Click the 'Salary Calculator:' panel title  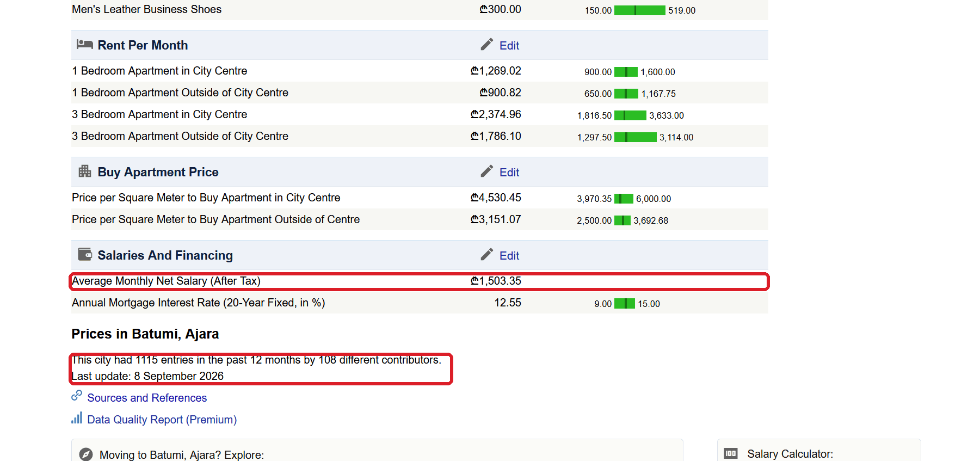click(x=790, y=454)
